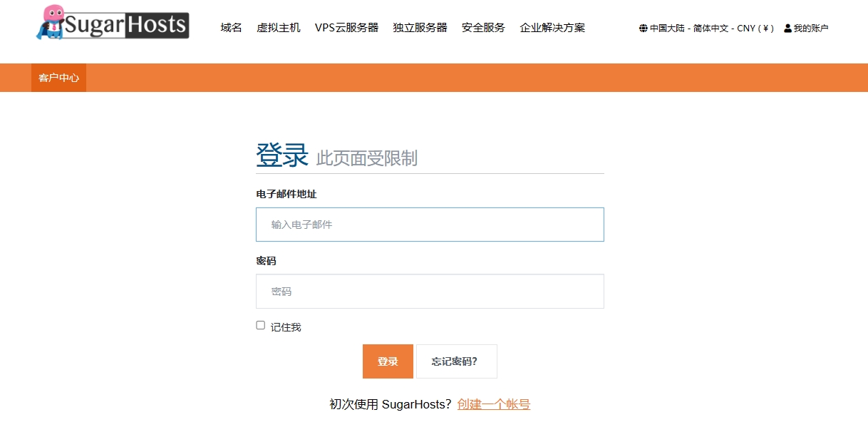Switch to the 客户中心 tab
The width and height of the screenshot is (868, 427).
pyautogui.click(x=58, y=78)
